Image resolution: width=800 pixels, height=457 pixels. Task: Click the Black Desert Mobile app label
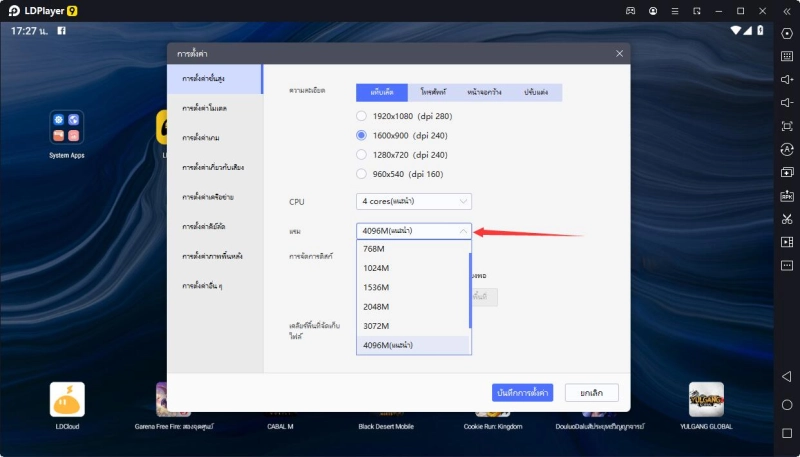[386, 426]
